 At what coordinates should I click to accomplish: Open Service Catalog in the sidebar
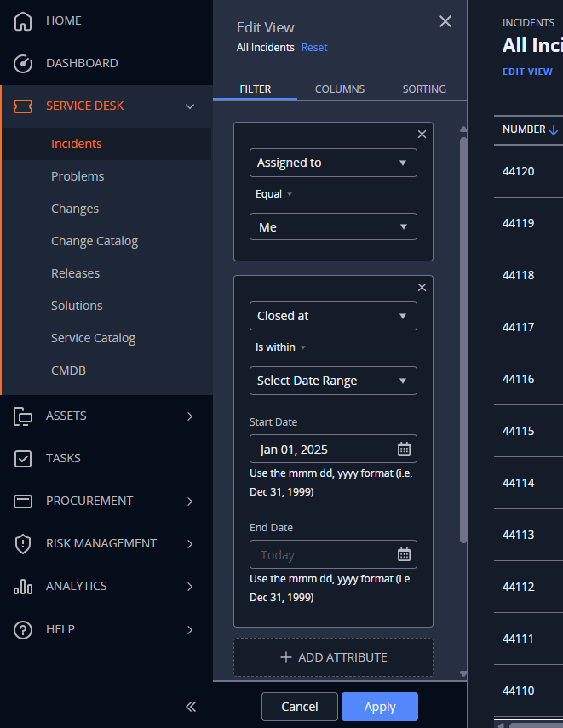click(93, 339)
